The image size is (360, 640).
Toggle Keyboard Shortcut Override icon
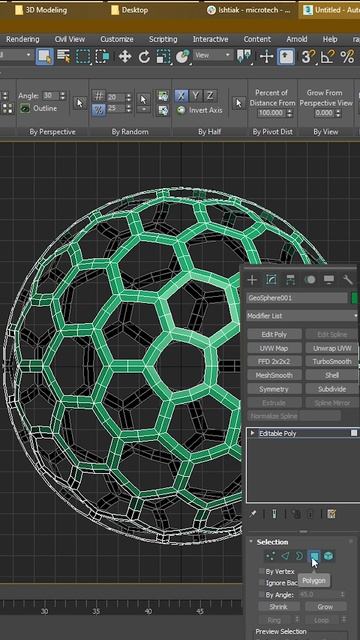pyautogui.click(x=286, y=56)
